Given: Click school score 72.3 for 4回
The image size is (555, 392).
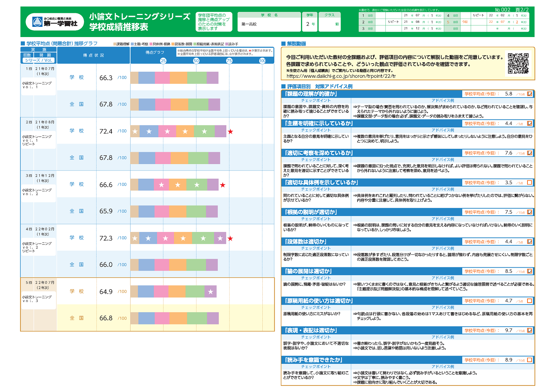Looking at the screenshot, I should 106,238.
